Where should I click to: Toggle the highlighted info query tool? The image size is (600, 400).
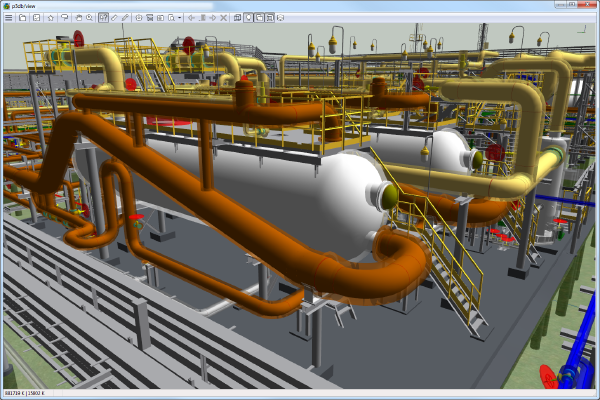pyautogui.click(x=103, y=18)
